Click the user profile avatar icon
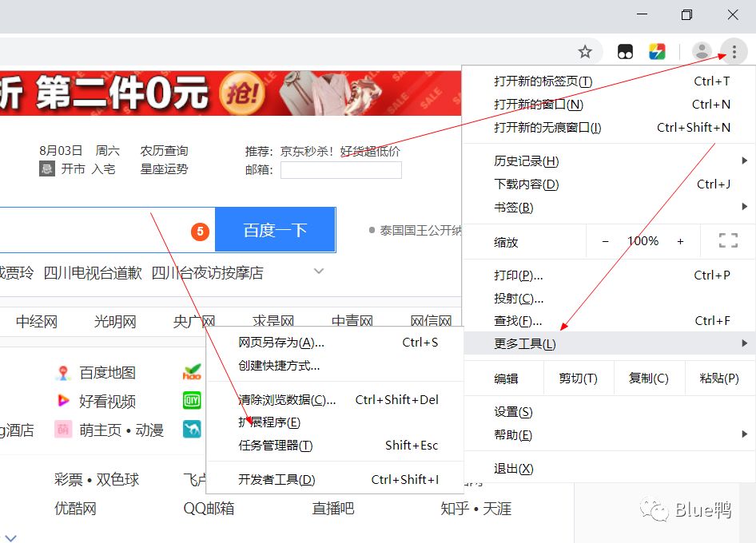Image resolution: width=756 pixels, height=543 pixels. pyautogui.click(x=702, y=51)
